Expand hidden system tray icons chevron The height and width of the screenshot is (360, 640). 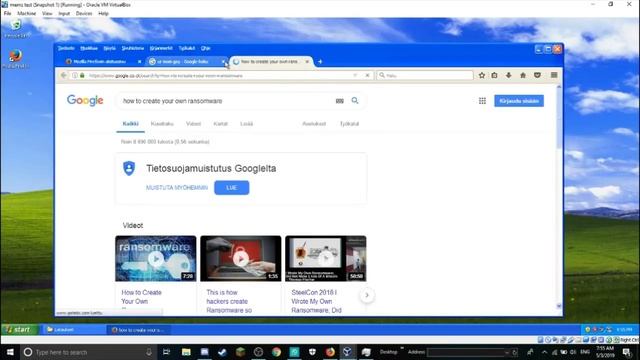(544, 352)
